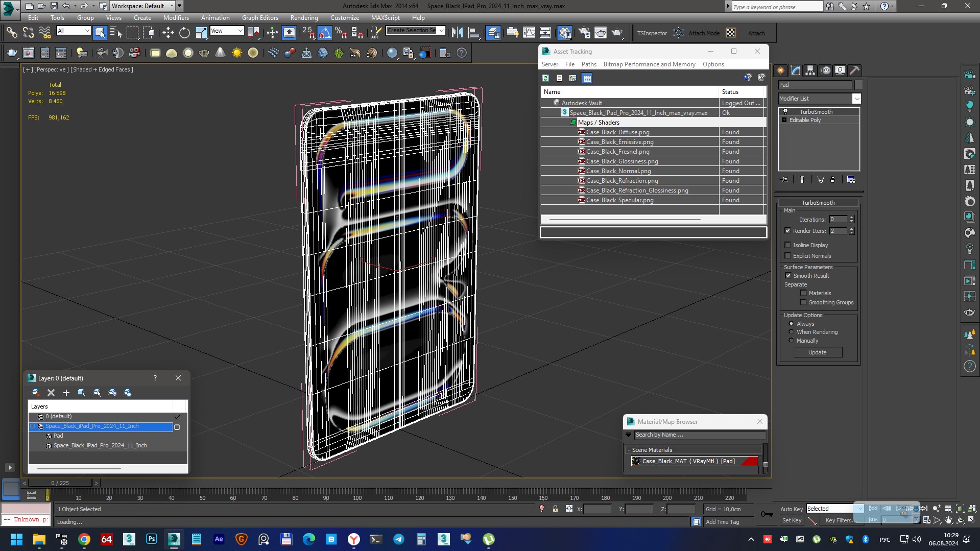The width and height of the screenshot is (980, 551).
Task: Select the Rotate transform tool
Action: click(184, 33)
